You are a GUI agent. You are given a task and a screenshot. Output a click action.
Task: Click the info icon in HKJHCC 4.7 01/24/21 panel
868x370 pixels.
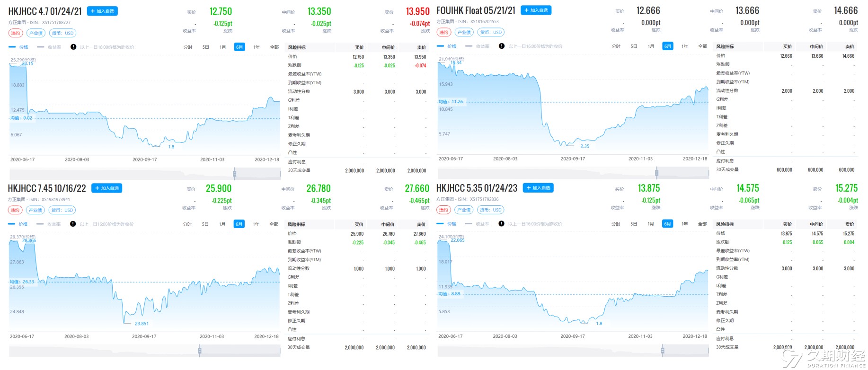point(73,47)
